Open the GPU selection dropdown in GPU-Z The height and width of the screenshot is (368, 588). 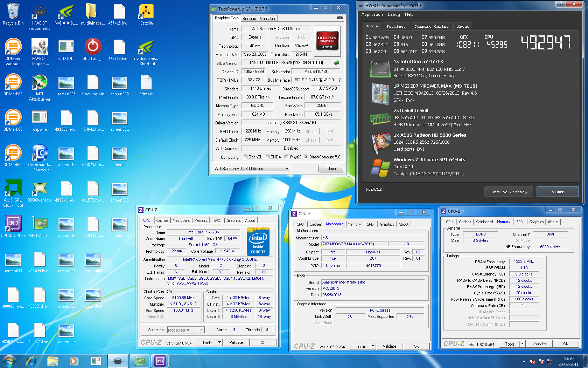[252, 169]
